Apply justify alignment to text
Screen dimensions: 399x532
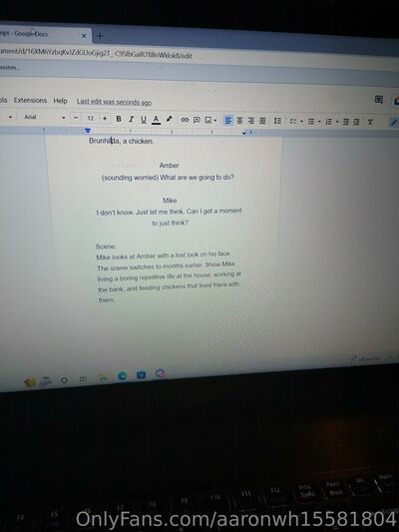coord(262,121)
